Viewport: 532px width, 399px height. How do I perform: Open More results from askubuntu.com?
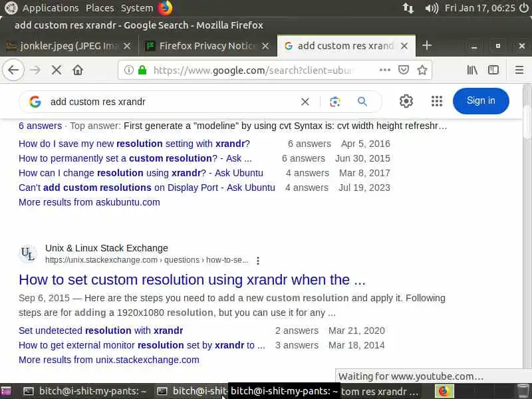point(89,202)
